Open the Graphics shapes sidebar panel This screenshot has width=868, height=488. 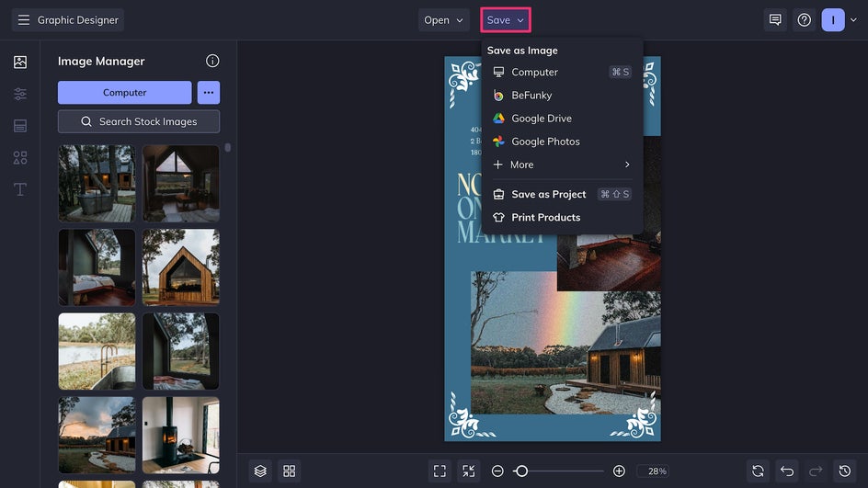(20, 158)
